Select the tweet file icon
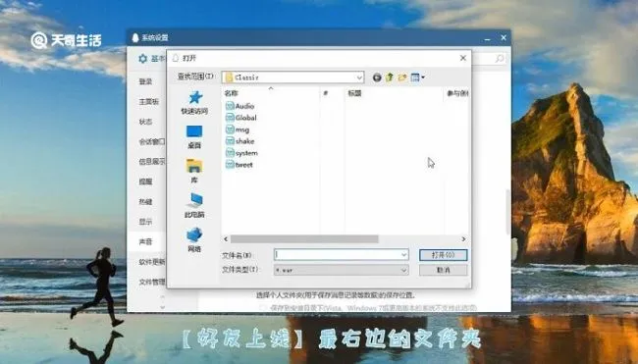 tap(230, 165)
